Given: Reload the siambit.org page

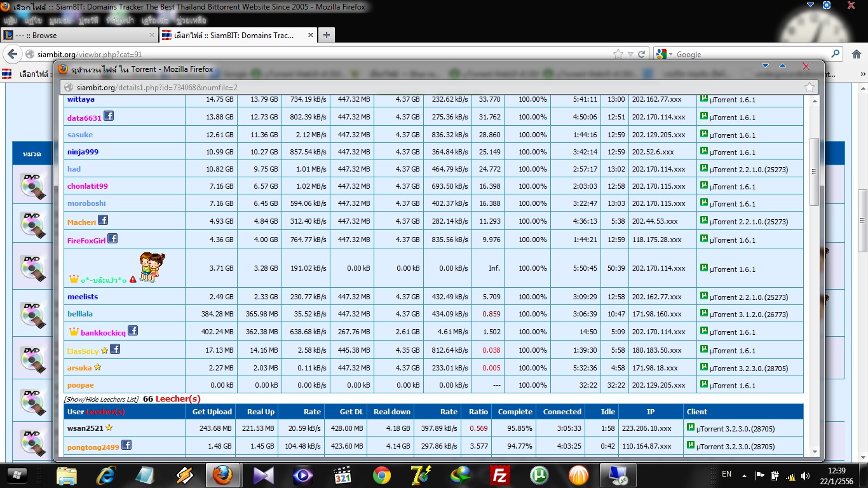Looking at the screenshot, I should tap(642, 54).
